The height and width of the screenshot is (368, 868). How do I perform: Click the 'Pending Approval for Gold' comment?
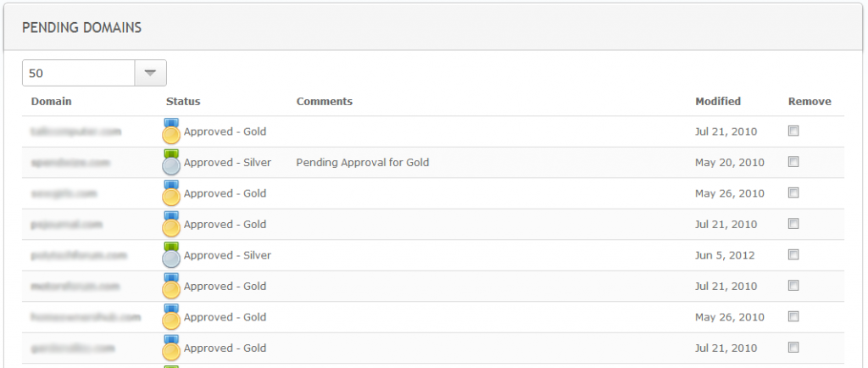pos(362,162)
